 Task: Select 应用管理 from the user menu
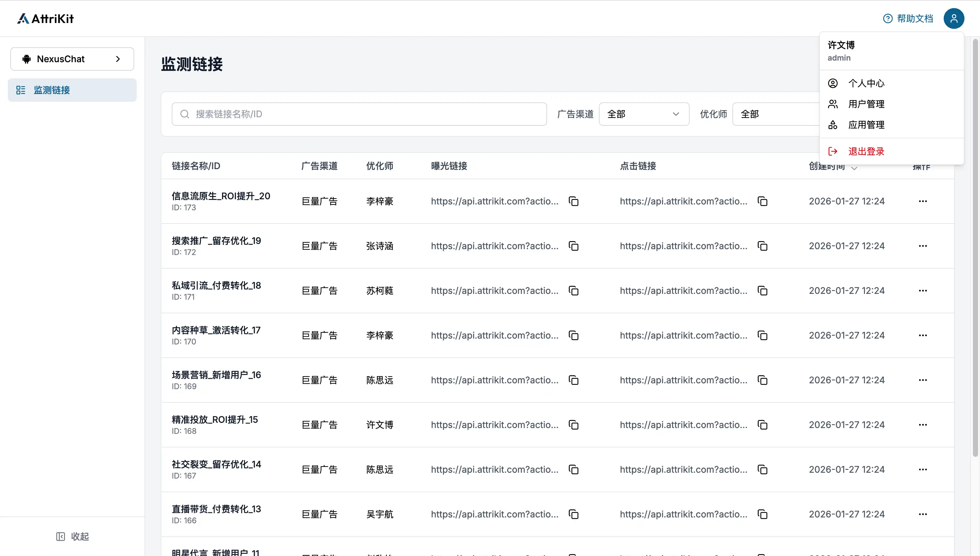867,125
